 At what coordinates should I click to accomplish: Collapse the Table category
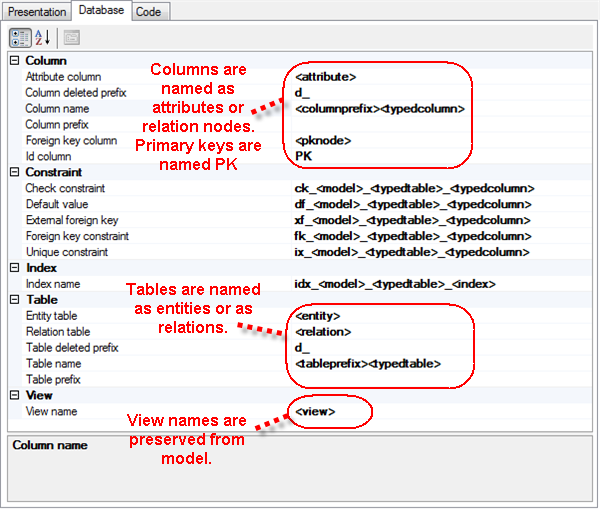14,300
